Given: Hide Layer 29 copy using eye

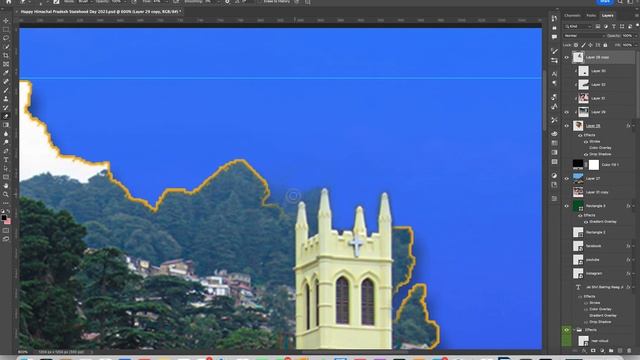Looking at the screenshot, I should pyautogui.click(x=567, y=58).
